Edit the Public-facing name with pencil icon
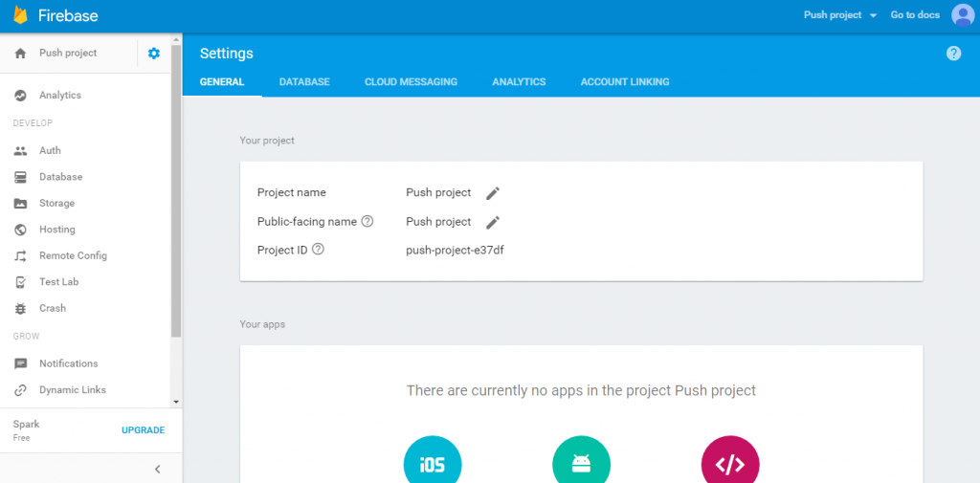This screenshot has width=980, height=483. (493, 222)
